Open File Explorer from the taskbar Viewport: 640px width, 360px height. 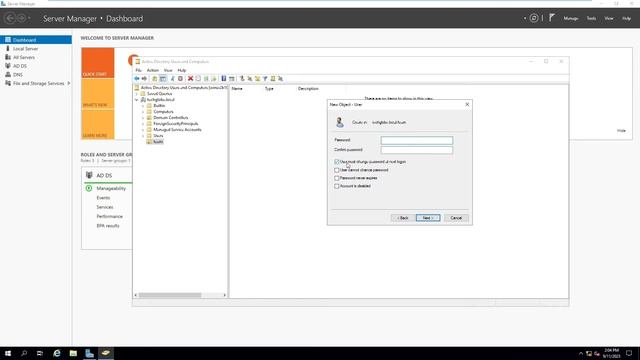pos(73,353)
